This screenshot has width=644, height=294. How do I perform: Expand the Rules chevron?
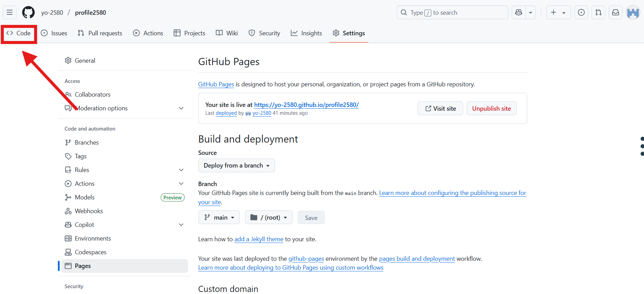[x=181, y=170]
